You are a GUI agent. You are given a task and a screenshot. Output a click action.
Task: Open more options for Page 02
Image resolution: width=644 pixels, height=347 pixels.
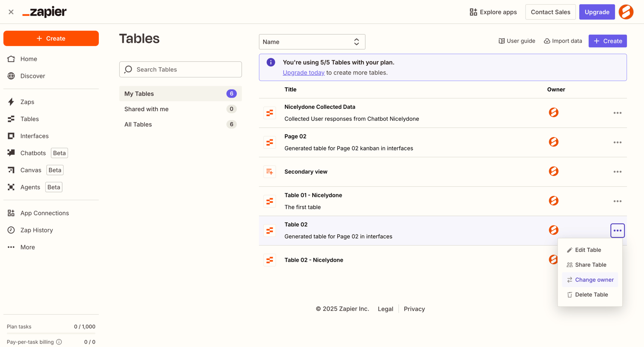618,142
